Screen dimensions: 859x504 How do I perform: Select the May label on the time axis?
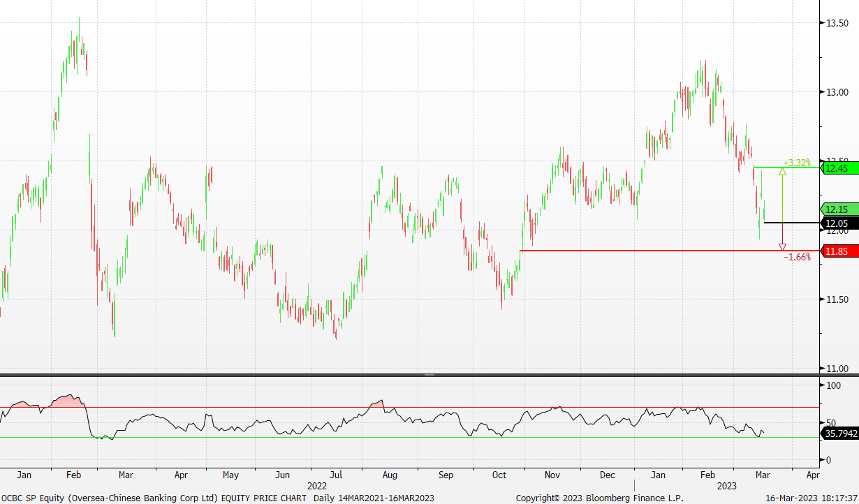(230, 475)
